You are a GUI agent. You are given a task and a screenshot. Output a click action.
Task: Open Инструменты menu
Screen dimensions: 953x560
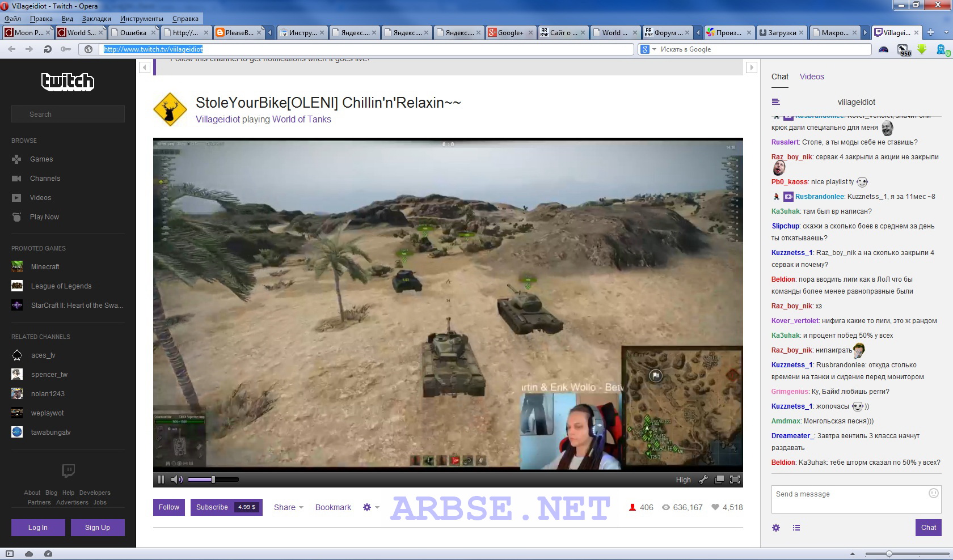(x=141, y=19)
